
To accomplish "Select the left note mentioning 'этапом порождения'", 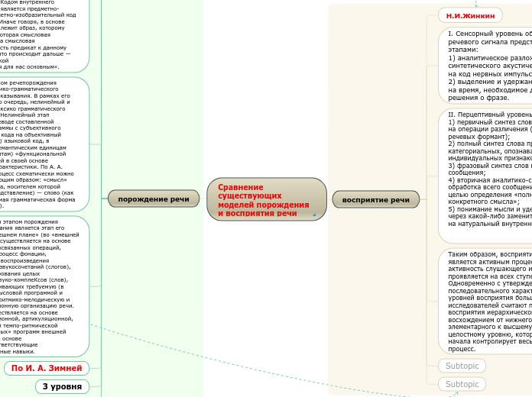I will [44, 286].
